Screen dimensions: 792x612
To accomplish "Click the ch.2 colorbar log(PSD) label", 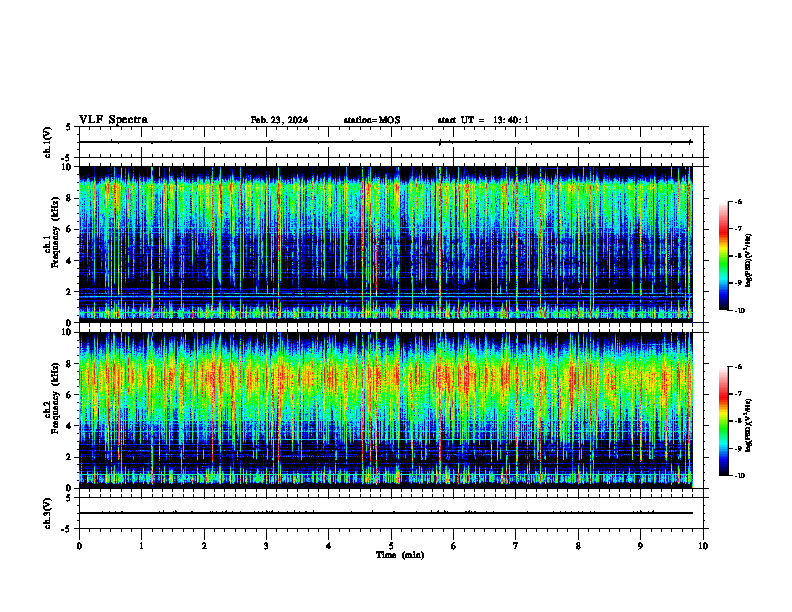I will 749,426.
